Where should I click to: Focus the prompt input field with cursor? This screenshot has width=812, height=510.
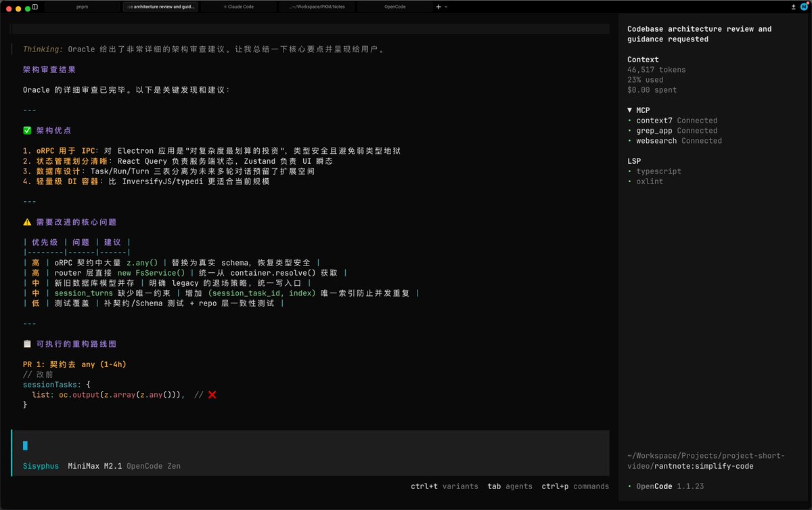310,446
